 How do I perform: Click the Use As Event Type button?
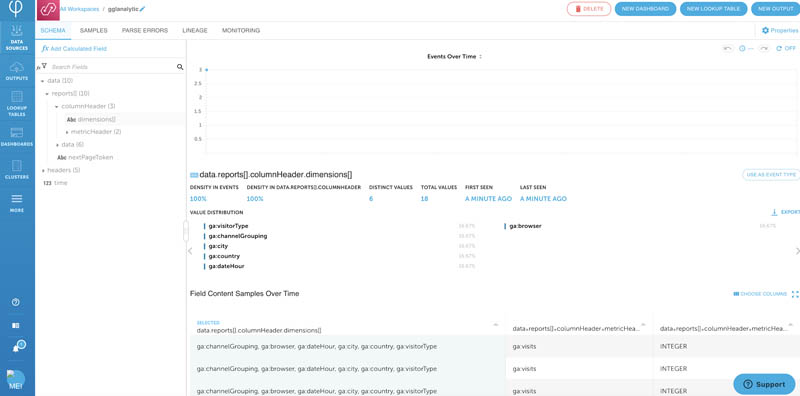(771, 175)
